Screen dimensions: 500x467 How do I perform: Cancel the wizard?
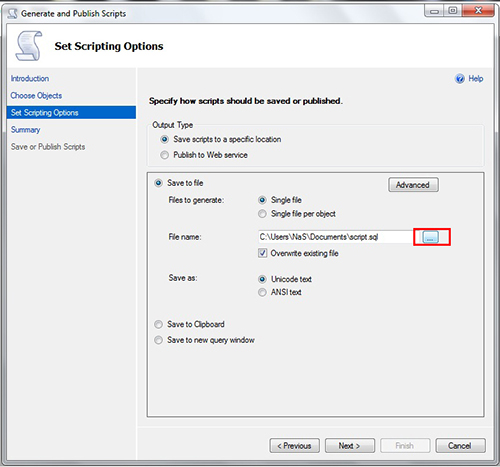[x=460, y=446]
